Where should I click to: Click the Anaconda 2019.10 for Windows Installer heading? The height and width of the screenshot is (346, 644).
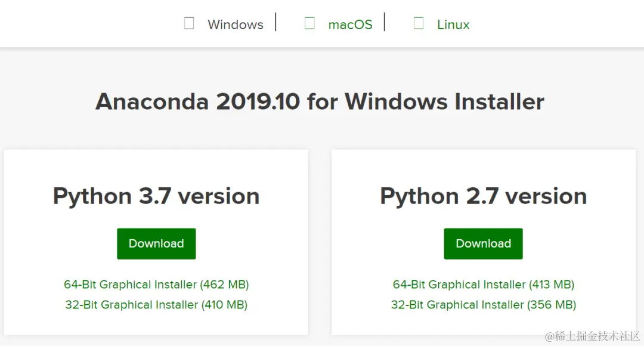click(320, 101)
